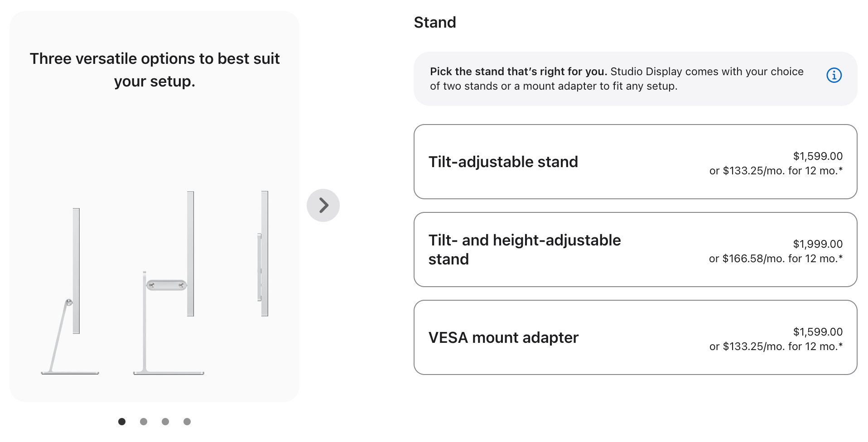Click the "Stand" section heading
Viewport: 868px width, 442px height.
click(435, 22)
